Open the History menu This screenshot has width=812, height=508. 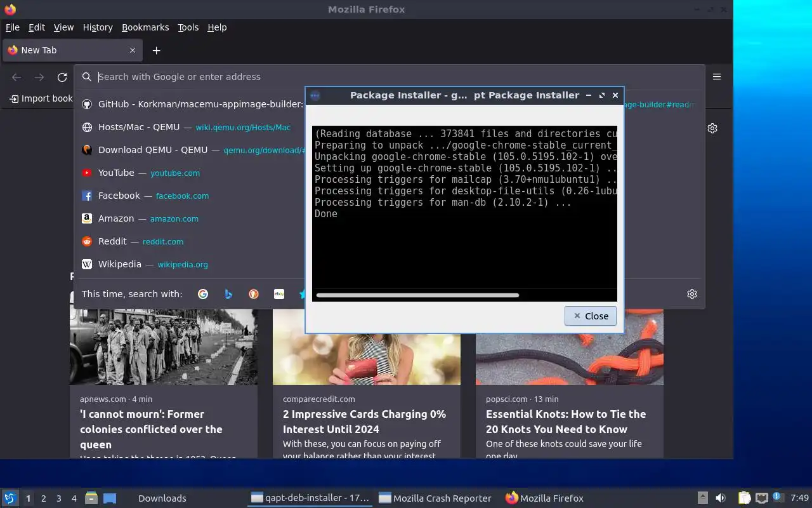(x=98, y=27)
